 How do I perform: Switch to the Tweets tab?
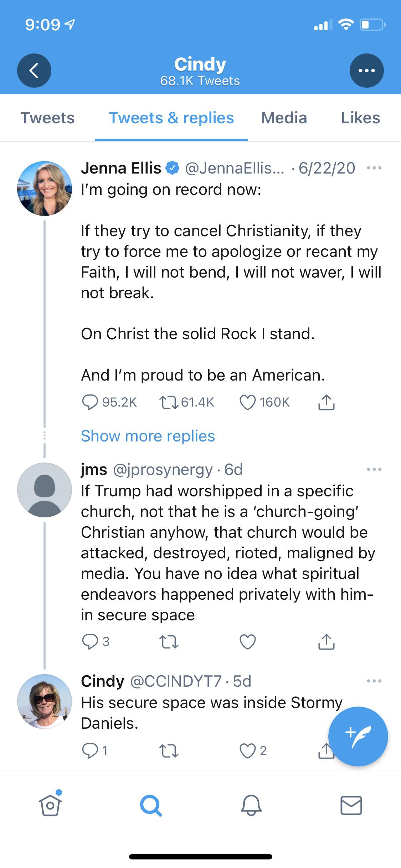pos(47,118)
